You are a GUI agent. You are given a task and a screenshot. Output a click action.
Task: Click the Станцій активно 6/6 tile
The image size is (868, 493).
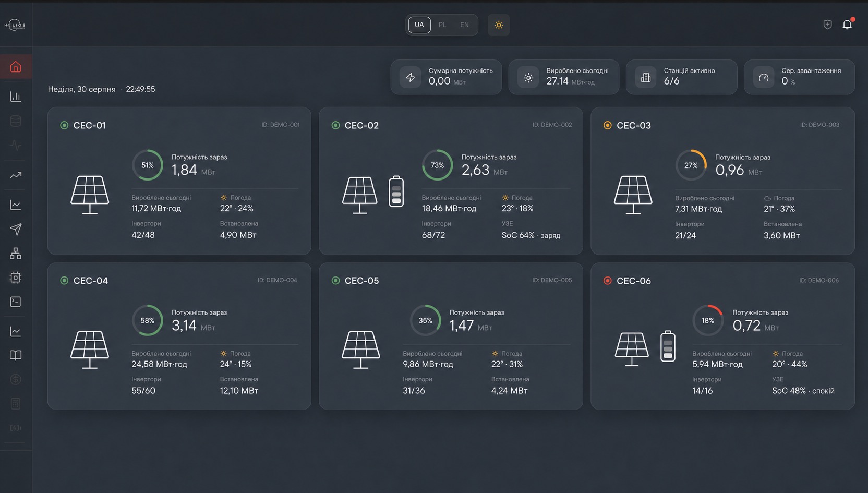(x=681, y=77)
